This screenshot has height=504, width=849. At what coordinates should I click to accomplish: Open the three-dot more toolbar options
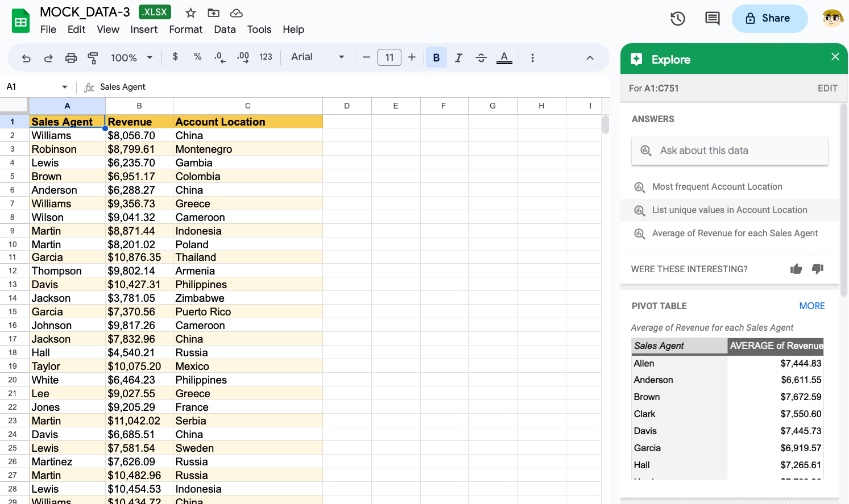point(532,57)
